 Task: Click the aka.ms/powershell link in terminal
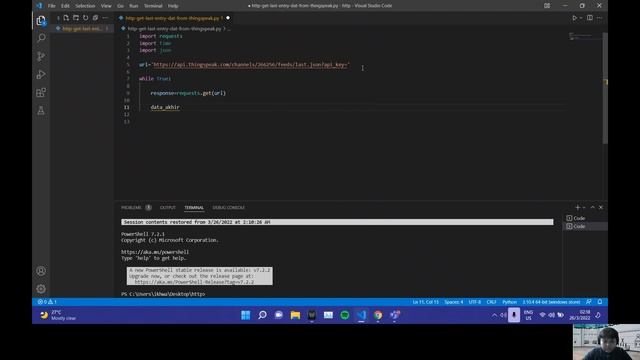tap(155, 252)
